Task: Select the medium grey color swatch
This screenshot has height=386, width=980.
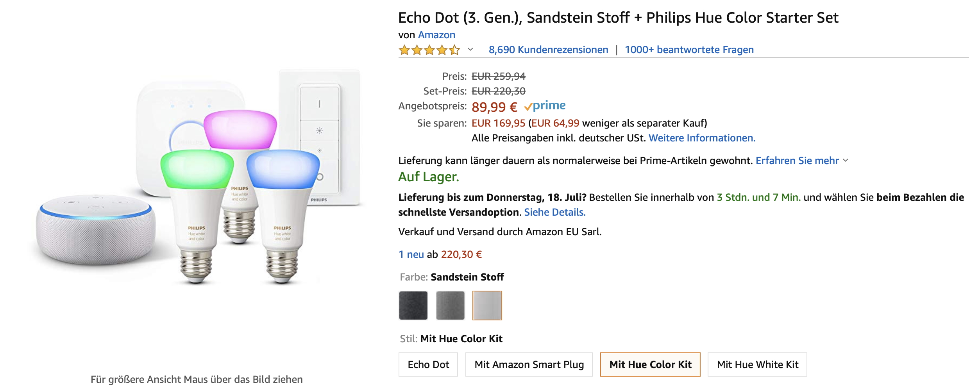Action: [450, 306]
